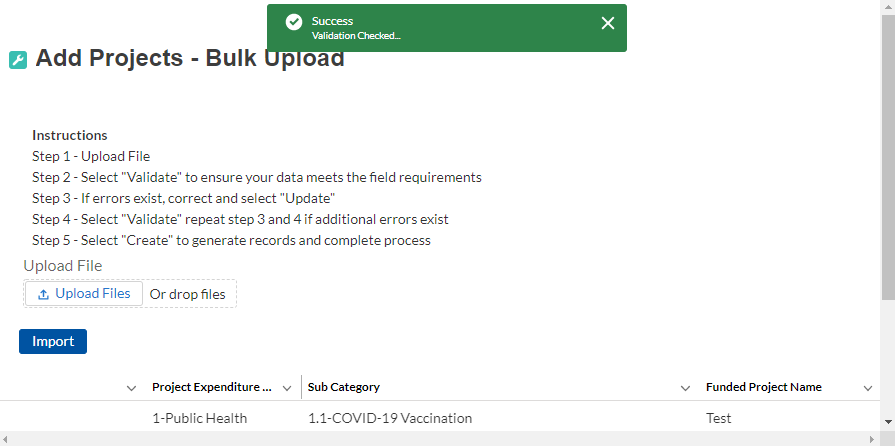This screenshot has width=895, height=446.
Task: Click the Test project name cell
Action: (x=718, y=418)
